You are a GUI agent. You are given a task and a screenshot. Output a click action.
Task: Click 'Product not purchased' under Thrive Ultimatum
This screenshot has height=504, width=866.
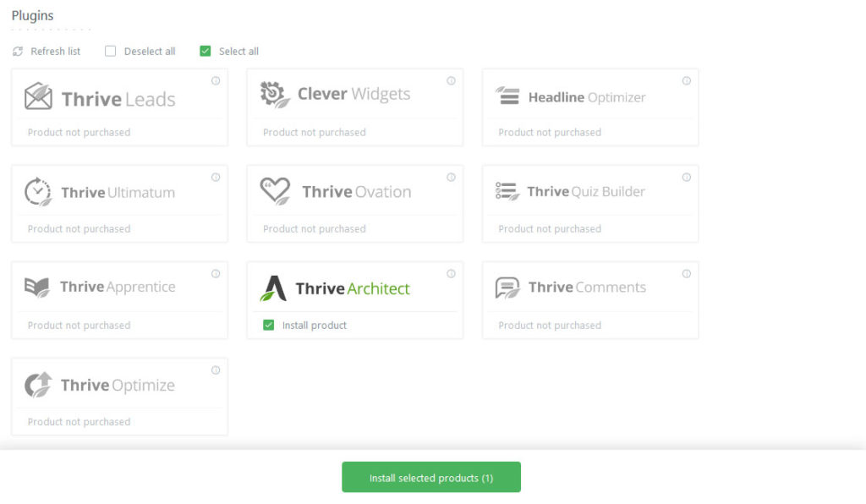click(79, 229)
